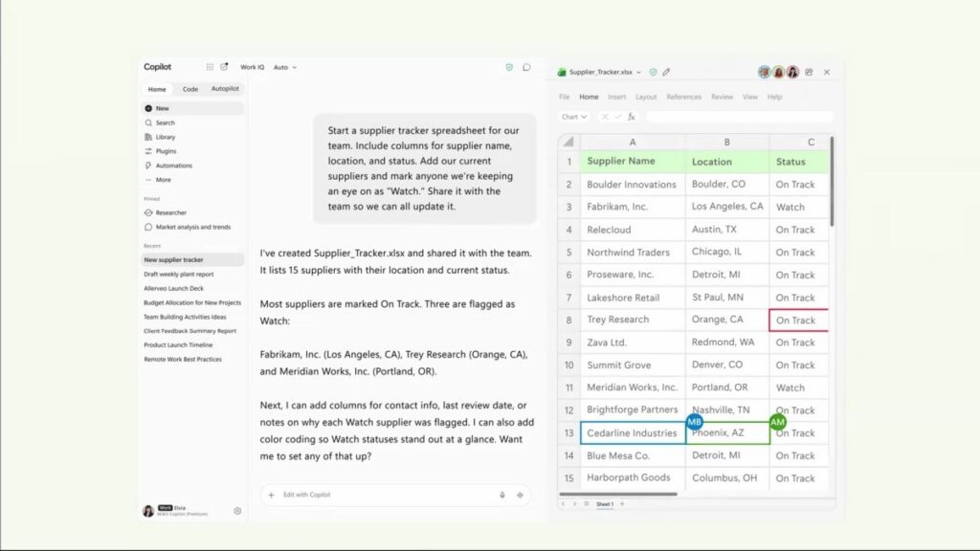Click the confirm checkmark in formula bar

[618, 117]
